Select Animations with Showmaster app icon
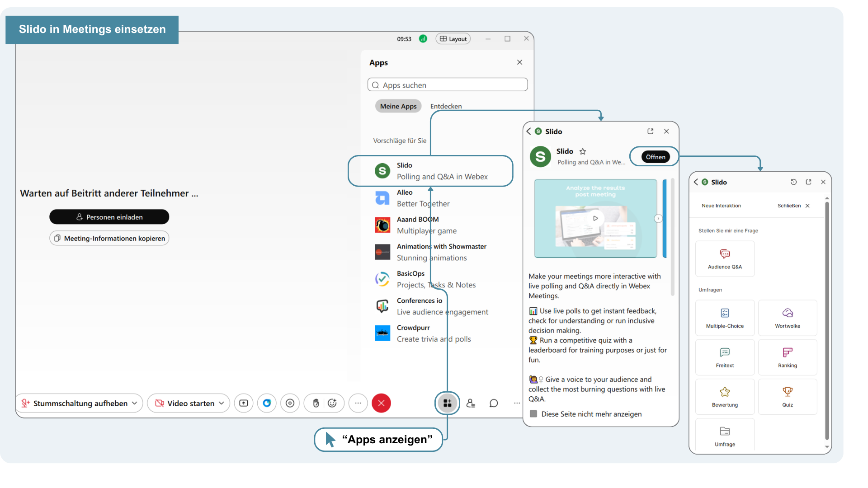Viewport: 868px width, 488px height. 382,252
